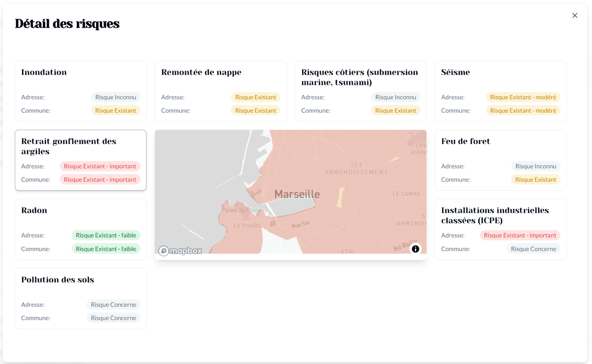The image size is (592, 364).
Task: Open the map attribution info icon
Action: 416,249
